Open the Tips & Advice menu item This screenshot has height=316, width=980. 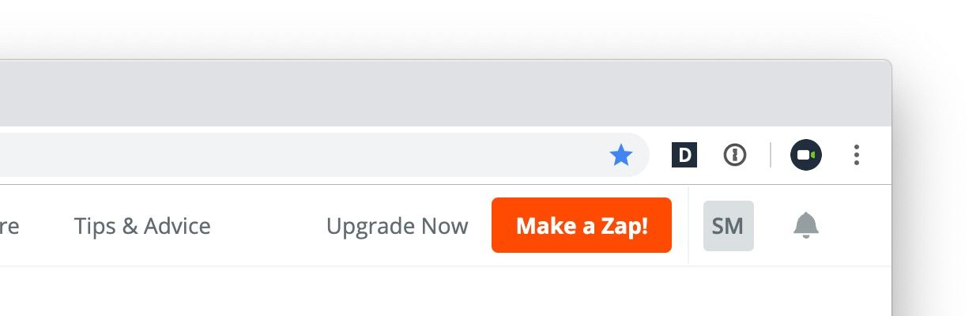coord(142,226)
